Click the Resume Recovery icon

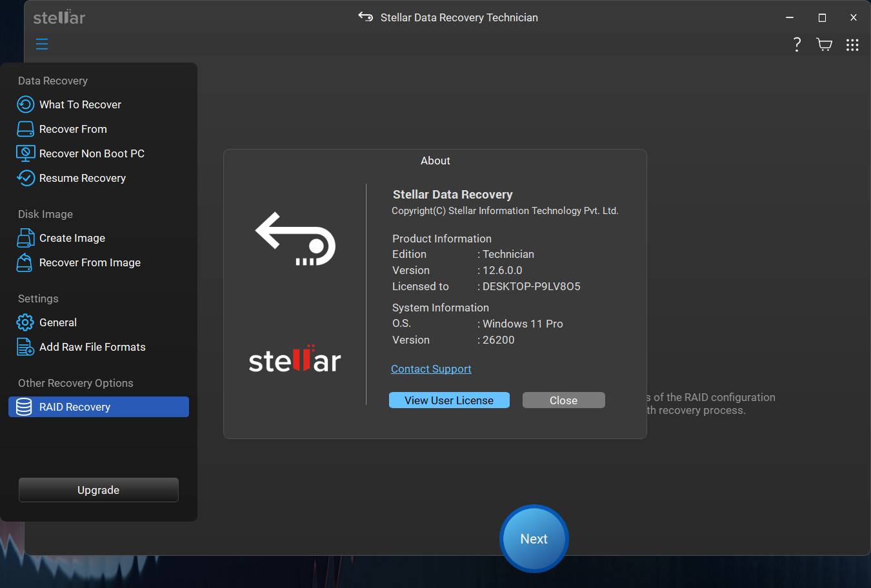click(26, 178)
